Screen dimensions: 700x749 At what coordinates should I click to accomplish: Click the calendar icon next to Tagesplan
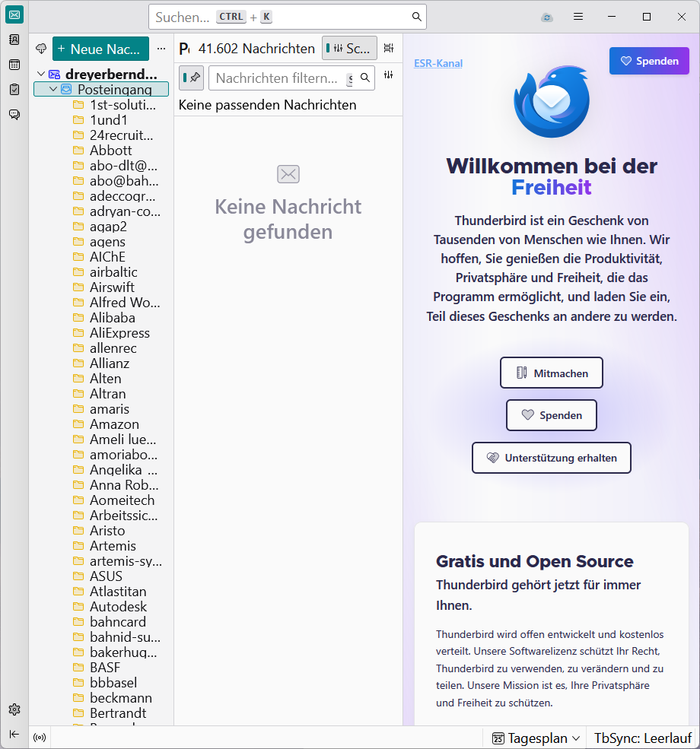(x=498, y=738)
